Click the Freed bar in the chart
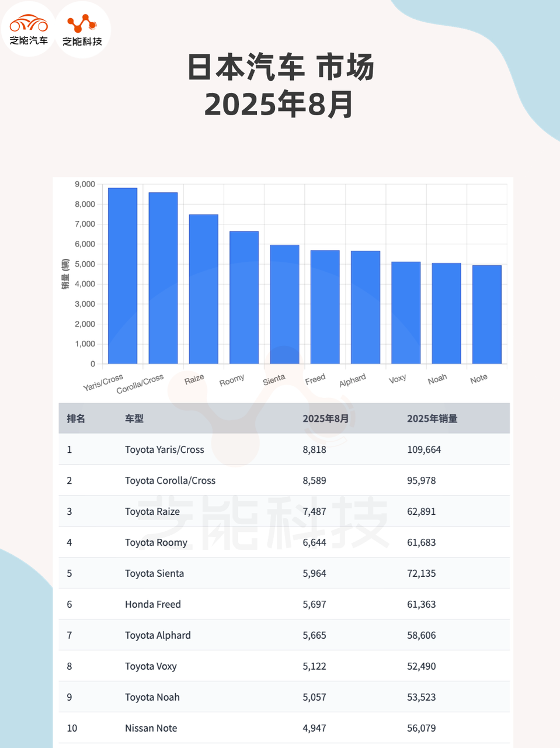Screen dimensions: 560x748 click(x=325, y=307)
